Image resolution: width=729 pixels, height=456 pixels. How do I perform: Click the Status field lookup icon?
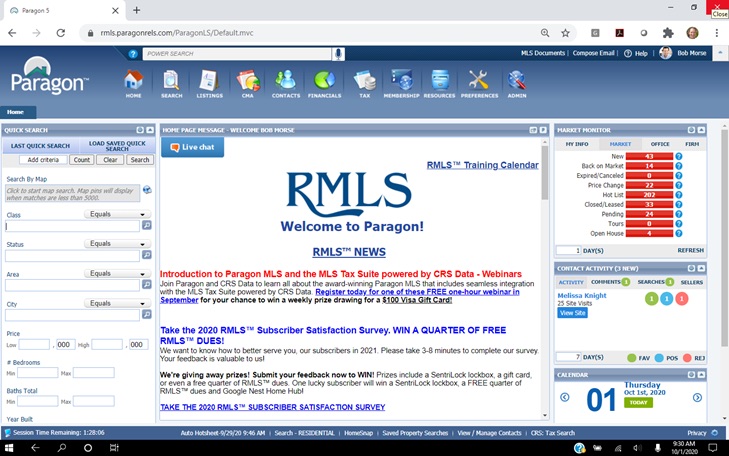coord(146,255)
